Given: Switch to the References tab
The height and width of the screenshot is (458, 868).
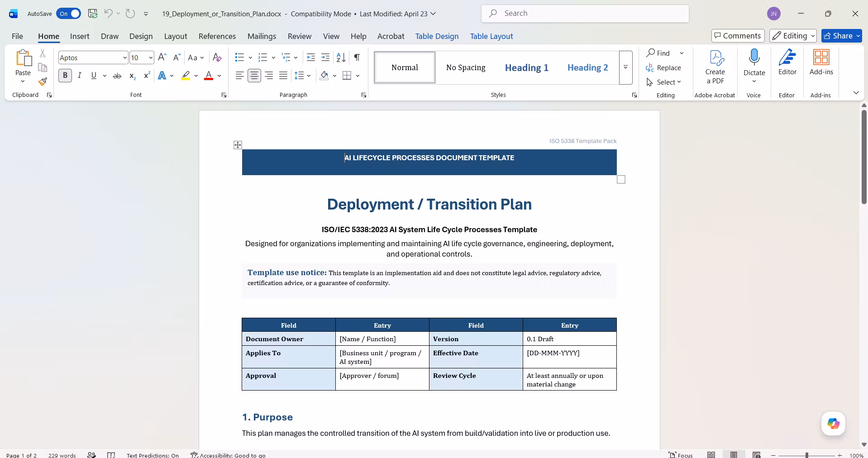Looking at the screenshot, I should [x=217, y=36].
